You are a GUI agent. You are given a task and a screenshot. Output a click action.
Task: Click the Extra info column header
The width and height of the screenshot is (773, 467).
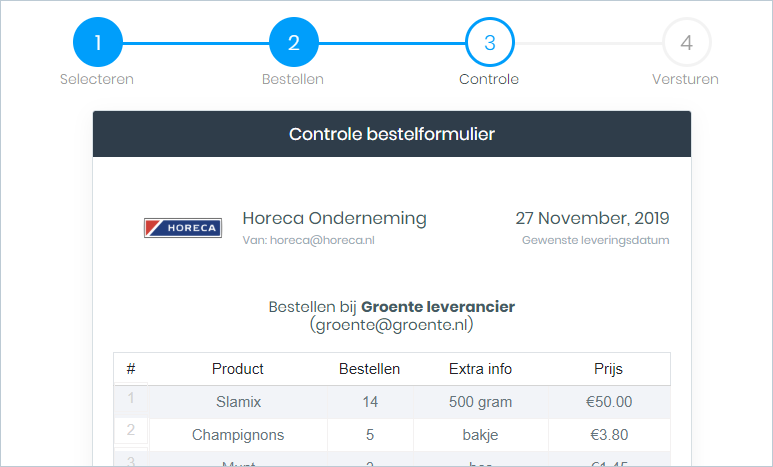coord(480,369)
